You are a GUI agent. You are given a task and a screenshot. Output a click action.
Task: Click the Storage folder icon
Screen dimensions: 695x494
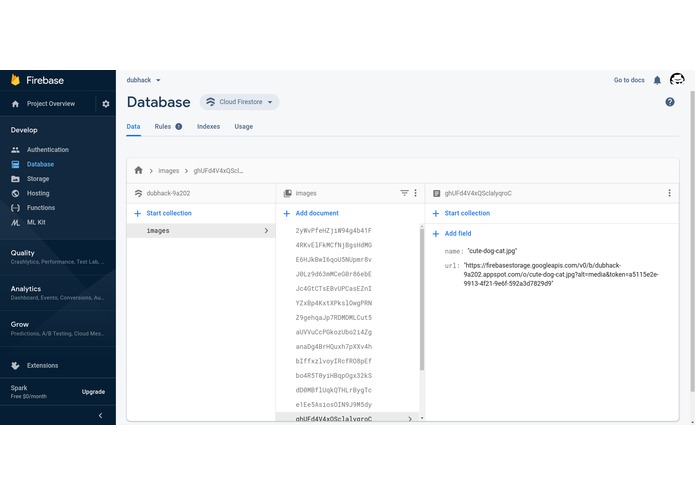(16, 179)
